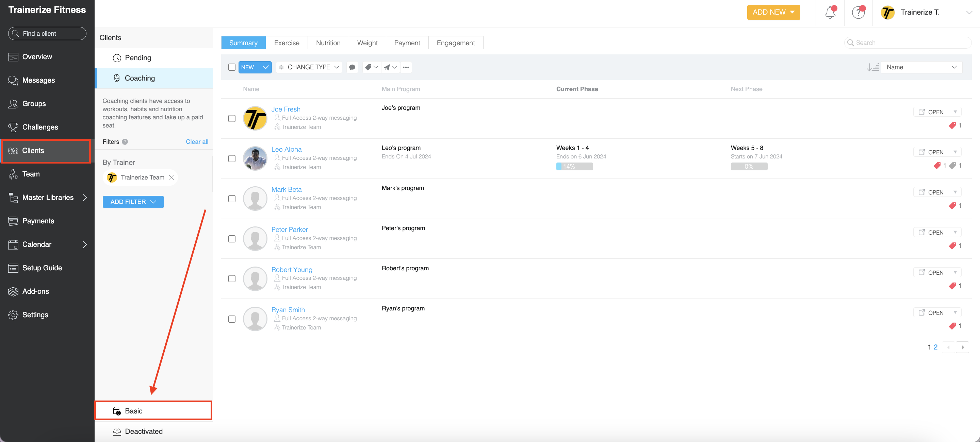Select Peter Parker's checkbox
The height and width of the screenshot is (442, 980).
tap(232, 239)
